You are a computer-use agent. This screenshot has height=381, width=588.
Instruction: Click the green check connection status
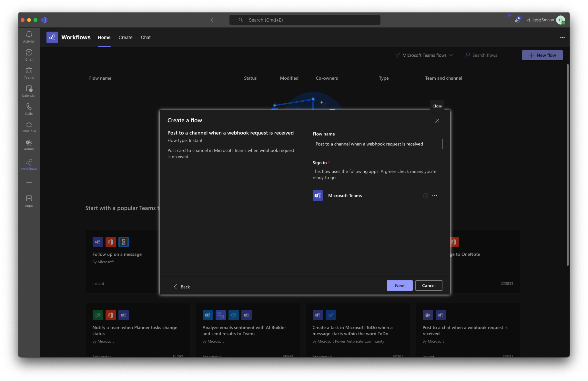pos(426,196)
